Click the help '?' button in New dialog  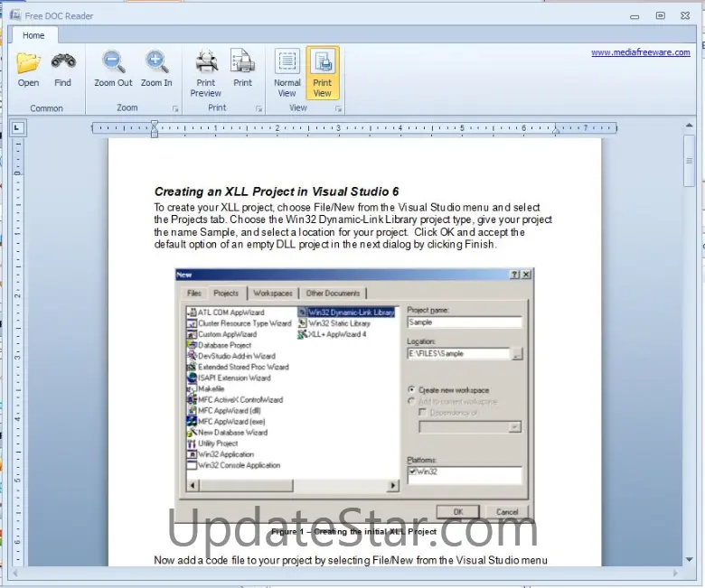pos(515,275)
